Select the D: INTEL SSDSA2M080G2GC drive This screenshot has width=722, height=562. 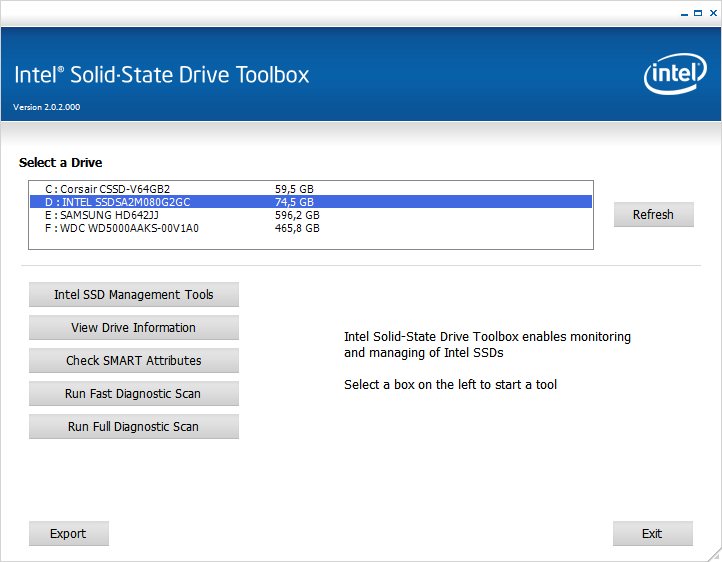click(117, 201)
